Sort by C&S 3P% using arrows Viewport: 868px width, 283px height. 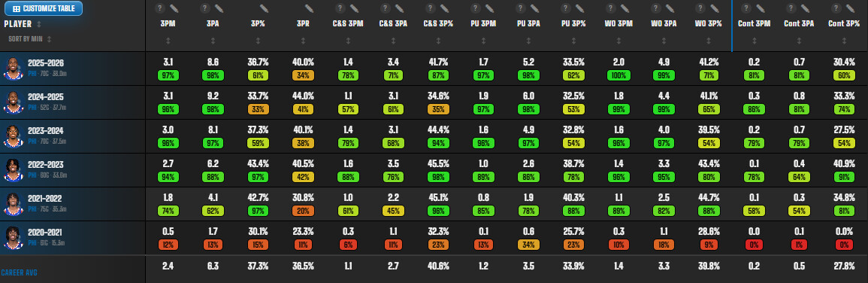point(438,41)
